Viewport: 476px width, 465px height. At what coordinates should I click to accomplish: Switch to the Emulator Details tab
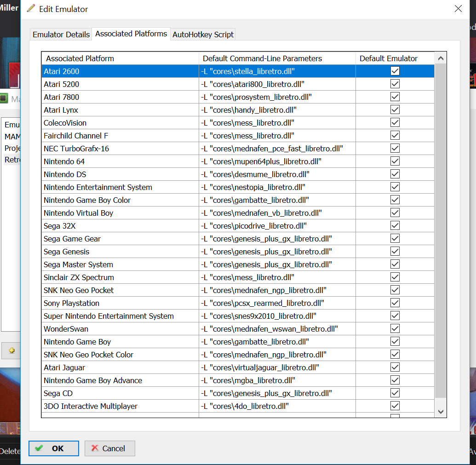pyautogui.click(x=61, y=34)
